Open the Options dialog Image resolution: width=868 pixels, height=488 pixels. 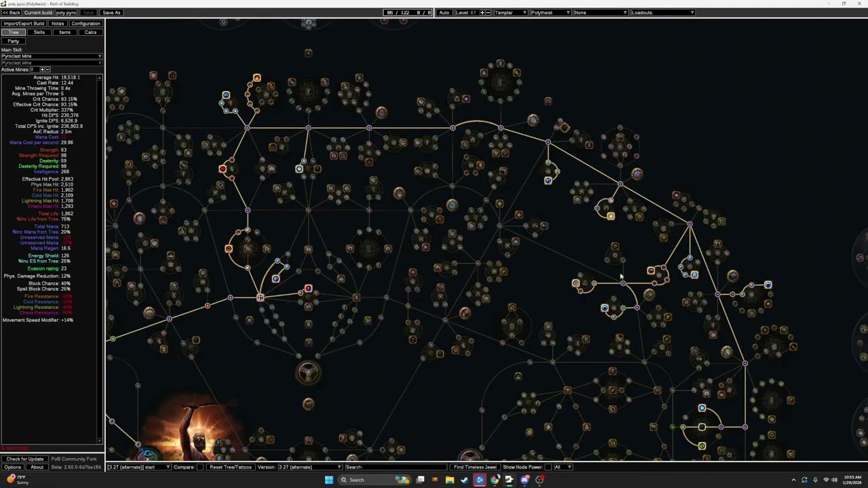pyautogui.click(x=12, y=467)
